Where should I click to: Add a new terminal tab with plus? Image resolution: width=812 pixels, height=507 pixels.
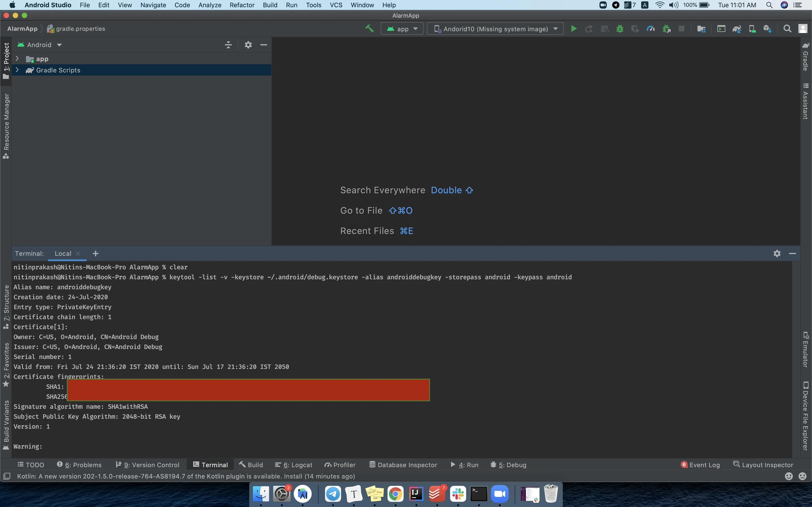(96, 253)
